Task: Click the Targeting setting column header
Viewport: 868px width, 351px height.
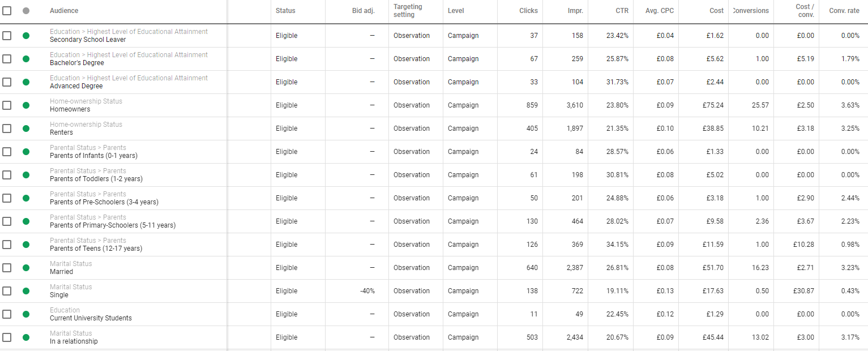Action: [x=408, y=11]
